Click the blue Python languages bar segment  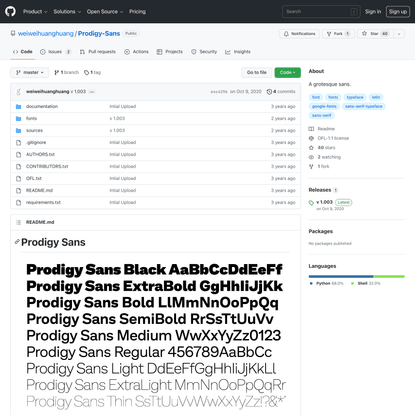click(x=341, y=276)
